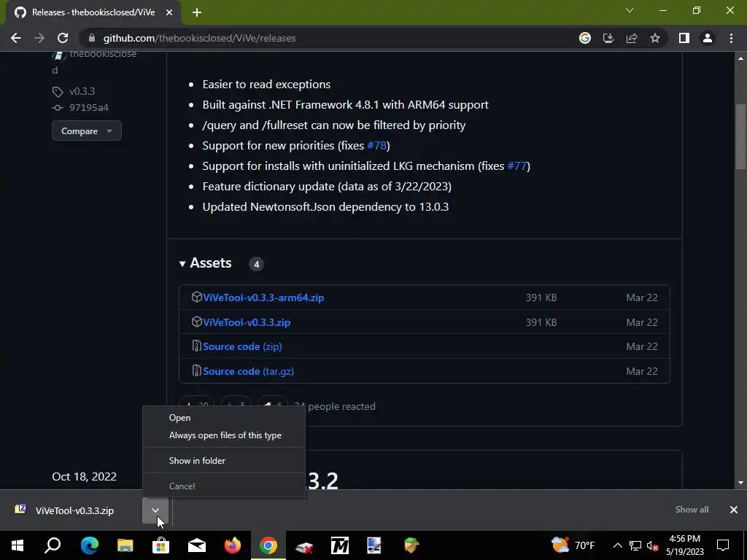Open the M logo taskbar app
Screen dimensions: 747x560
click(x=340, y=545)
